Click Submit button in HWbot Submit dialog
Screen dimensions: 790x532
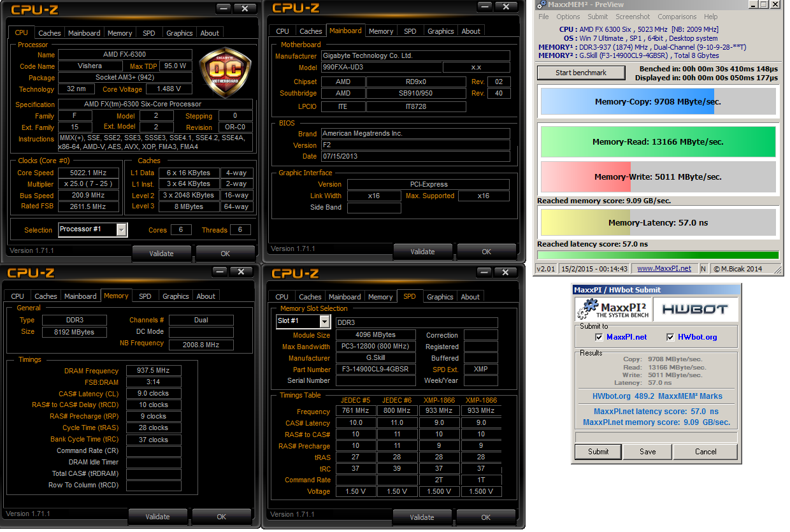coord(598,451)
